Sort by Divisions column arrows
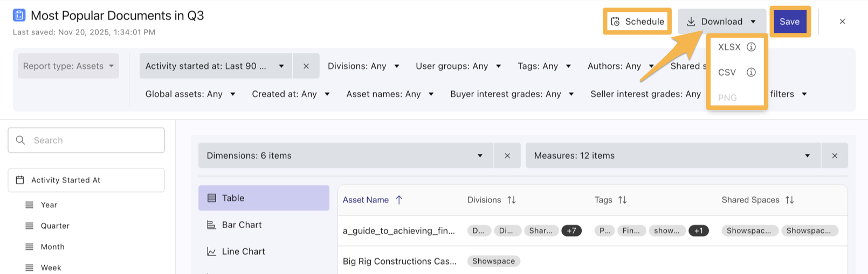The height and width of the screenshot is (274, 868). point(512,200)
